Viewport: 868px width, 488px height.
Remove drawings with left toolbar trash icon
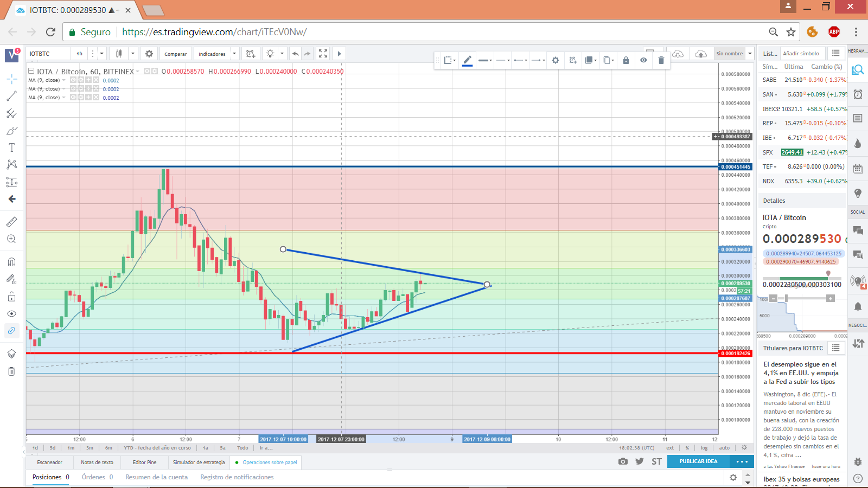(11, 371)
